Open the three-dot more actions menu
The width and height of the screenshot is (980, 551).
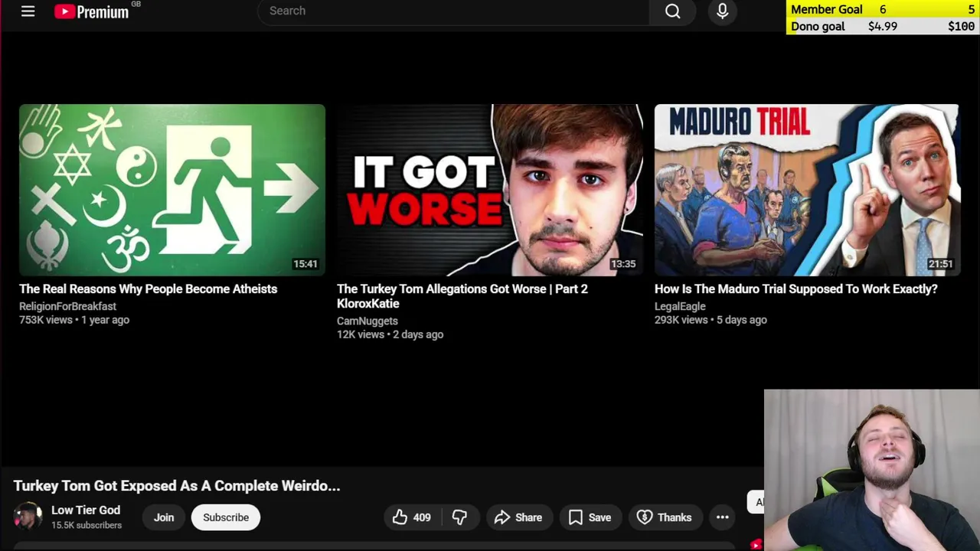click(722, 517)
